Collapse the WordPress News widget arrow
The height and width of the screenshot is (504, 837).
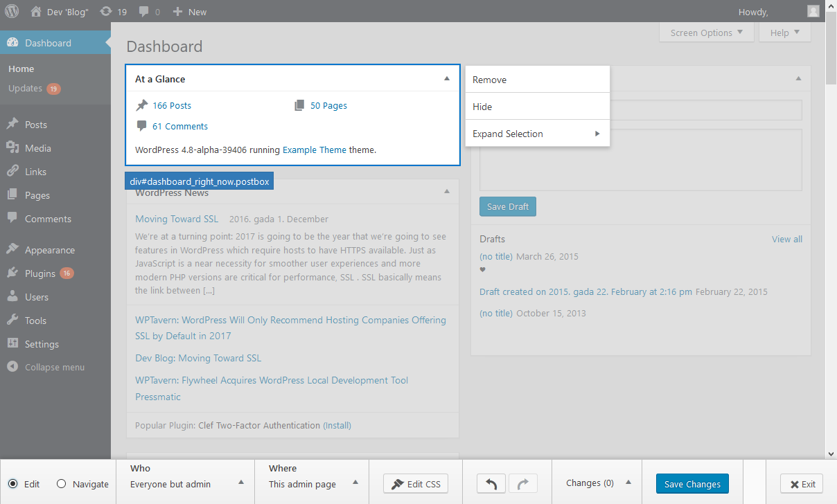click(447, 191)
